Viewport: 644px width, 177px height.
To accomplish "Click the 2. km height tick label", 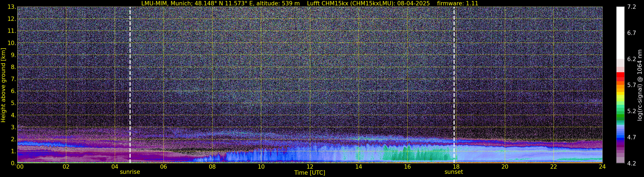I will click(x=13, y=139).
